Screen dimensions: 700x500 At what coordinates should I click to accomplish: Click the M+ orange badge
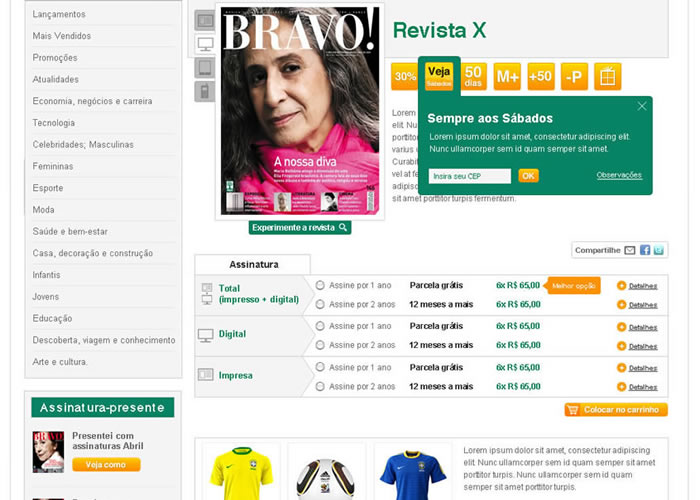[507, 76]
